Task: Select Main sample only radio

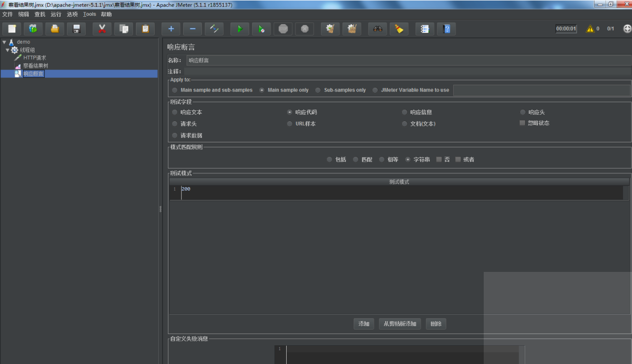Action: [262, 90]
